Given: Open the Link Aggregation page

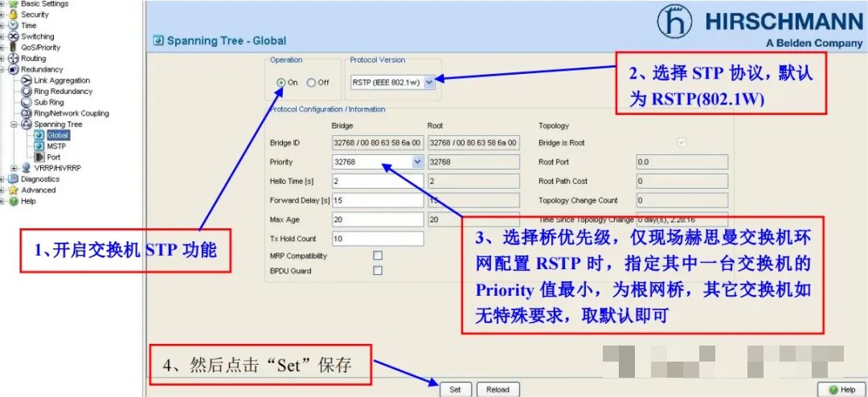Looking at the screenshot, I should 62,81.
